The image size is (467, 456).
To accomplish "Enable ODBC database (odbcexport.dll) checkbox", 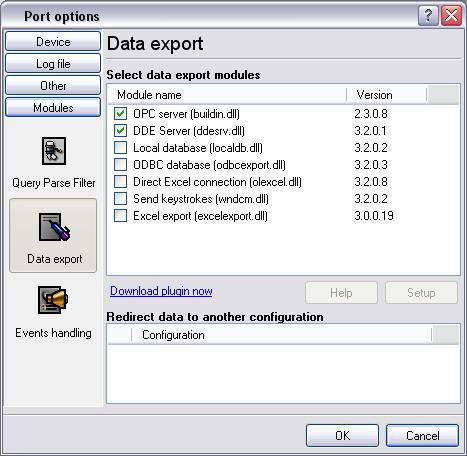I will pyautogui.click(x=120, y=165).
